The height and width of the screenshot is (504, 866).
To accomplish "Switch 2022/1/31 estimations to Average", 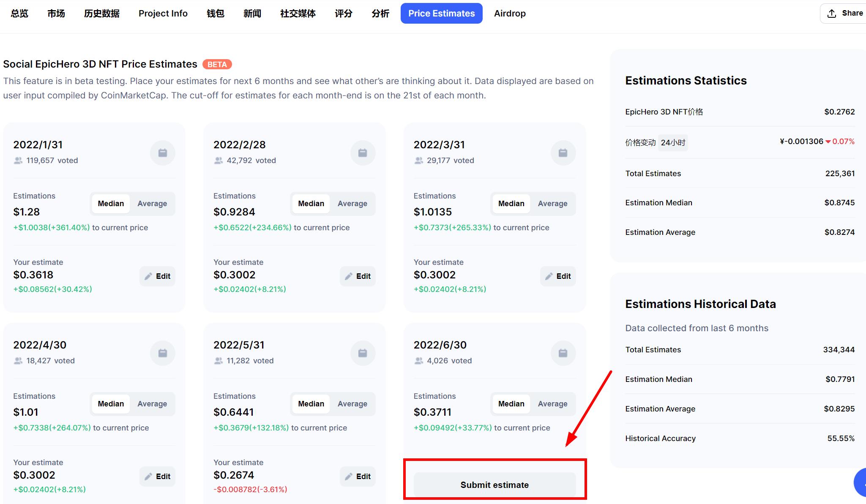I will pos(152,204).
